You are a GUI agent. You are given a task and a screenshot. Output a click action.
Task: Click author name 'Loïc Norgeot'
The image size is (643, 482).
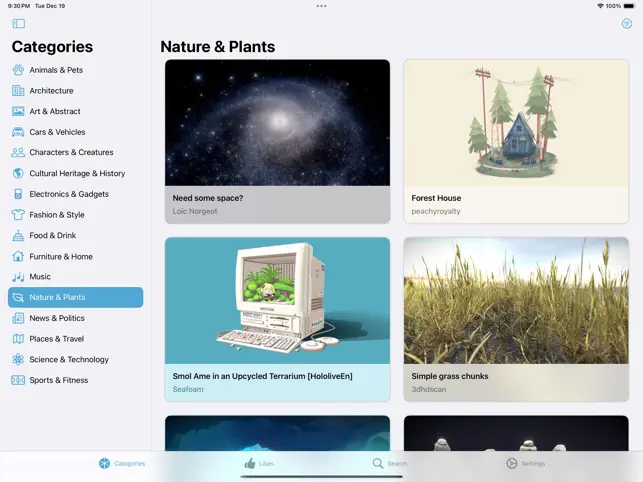(x=195, y=211)
